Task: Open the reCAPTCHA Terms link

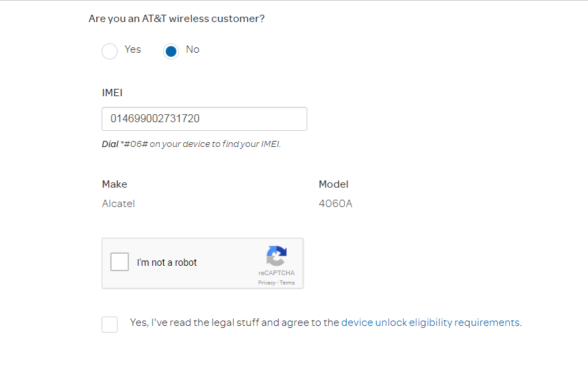Action: pyautogui.click(x=287, y=283)
